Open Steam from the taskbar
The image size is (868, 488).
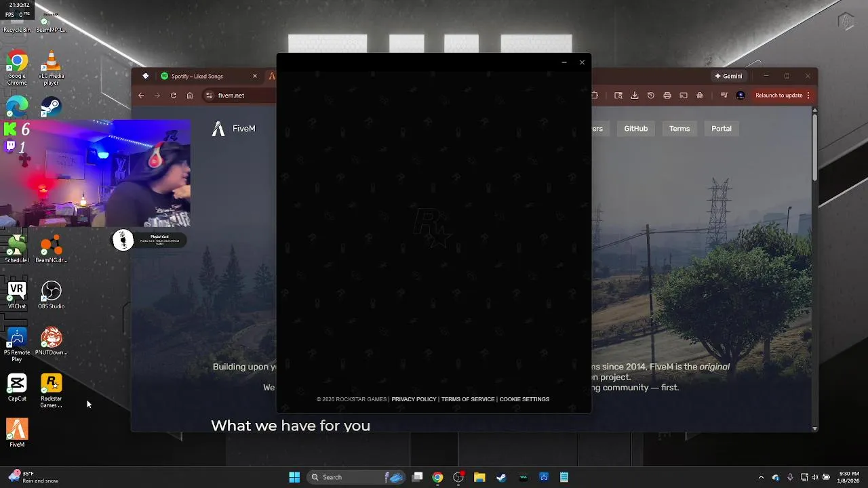pos(501,477)
